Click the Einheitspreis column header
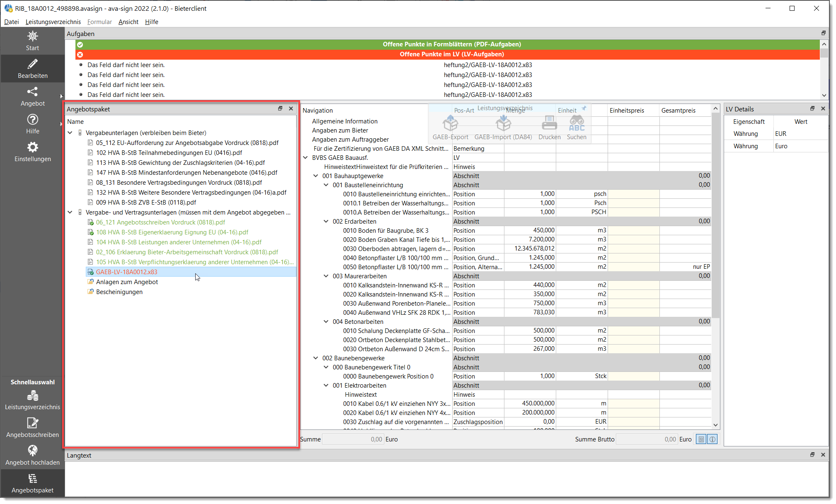 [x=627, y=111]
